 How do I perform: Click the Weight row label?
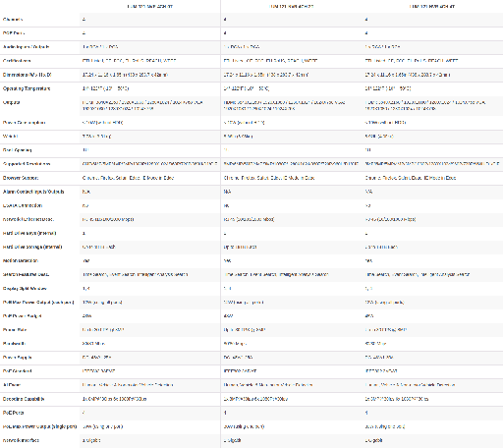click(x=10, y=137)
